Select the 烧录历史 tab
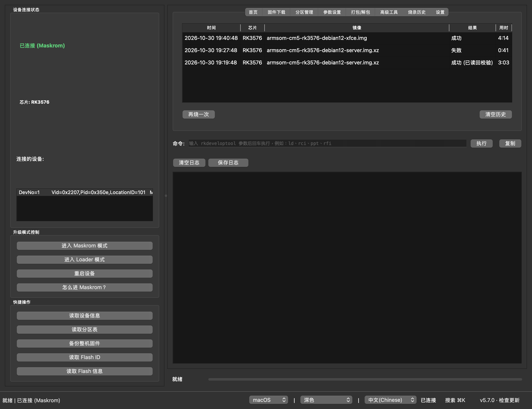The width and height of the screenshot is (532, 409). pos(417,12)
